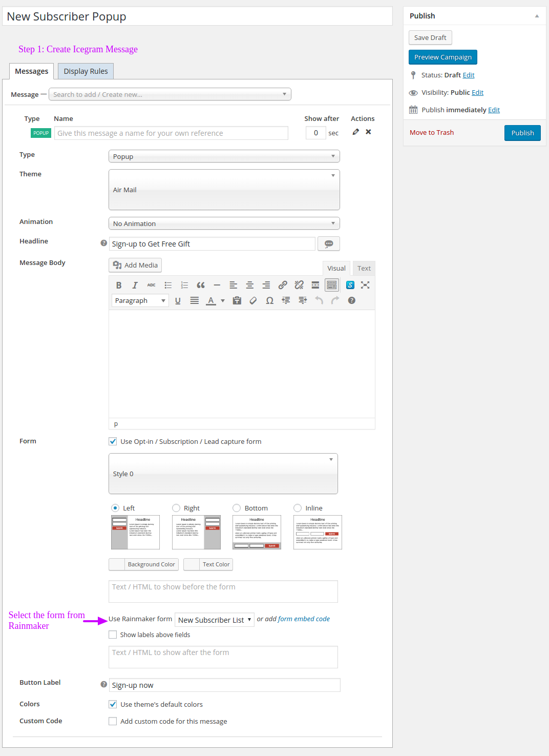Insert or edit link icon
549x756 pixels.
pyautogui.click(x=283, y=285)
